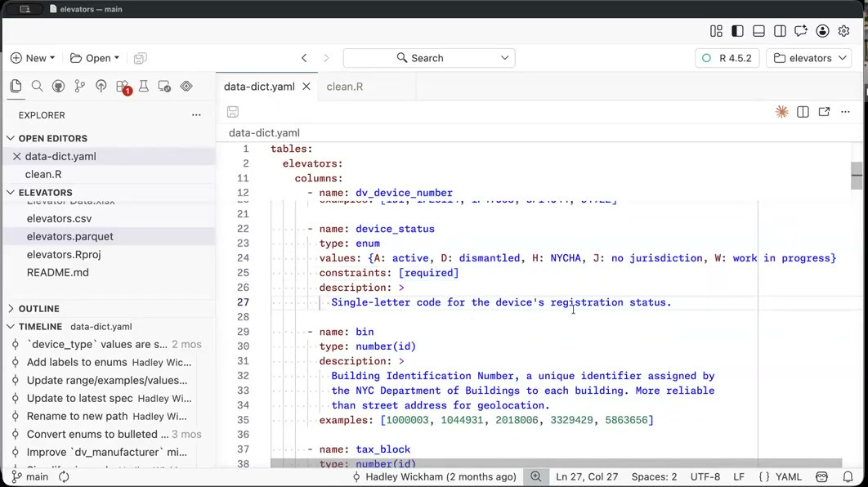868x487 pixels.
Task: Open the Accounts profile icon
Action: click(x=822, y=31)
